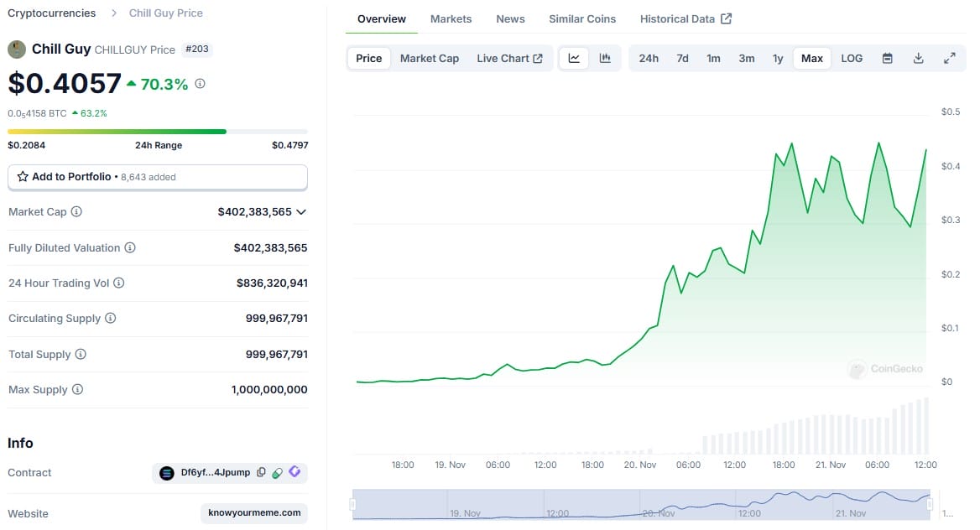Select 24h time range
This screenshot has height=530, width=980.
pyautogui.click(x=649, y=58)
